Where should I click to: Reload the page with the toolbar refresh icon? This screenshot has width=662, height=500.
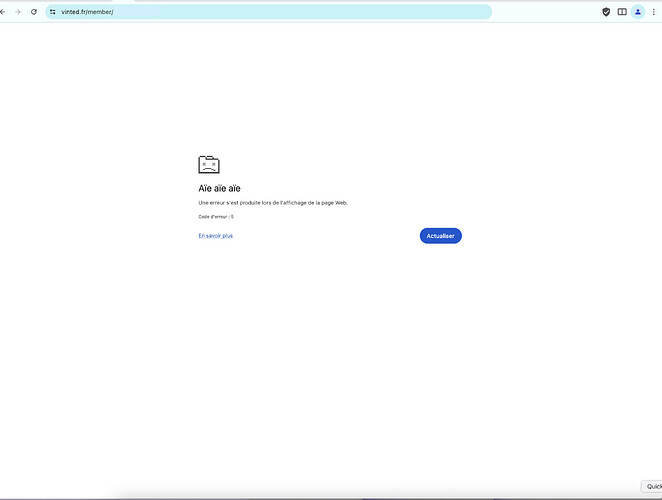point(34,12)
